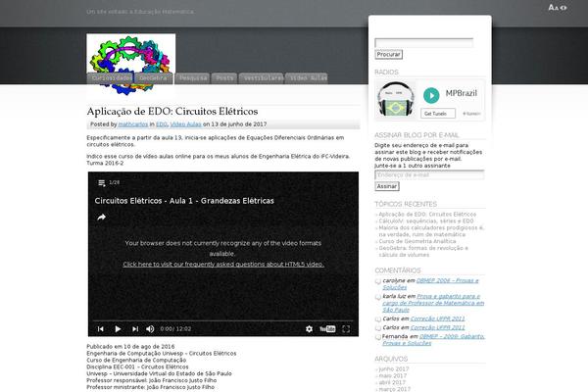Open video settings gear

309,329
